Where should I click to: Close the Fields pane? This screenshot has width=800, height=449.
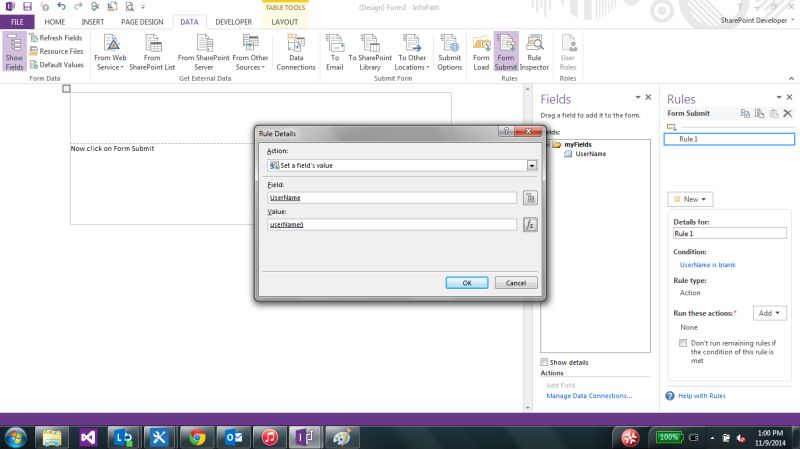point(648,97)
